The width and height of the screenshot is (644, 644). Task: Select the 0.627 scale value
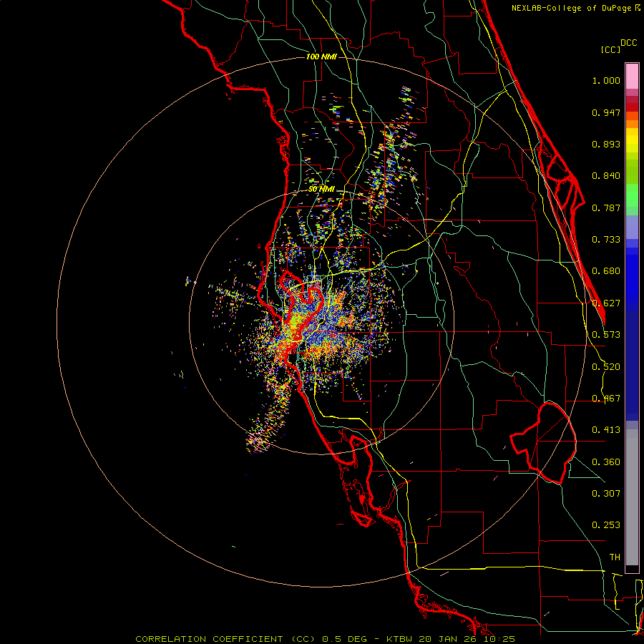(606, 303)
